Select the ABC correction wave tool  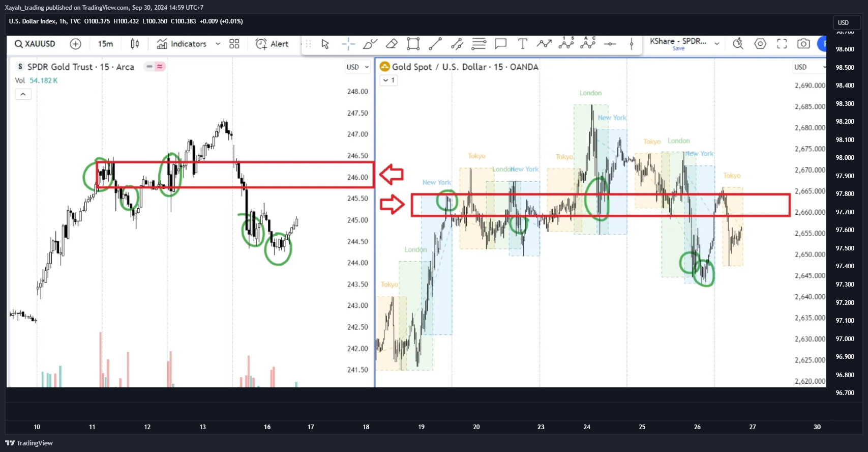588,43
